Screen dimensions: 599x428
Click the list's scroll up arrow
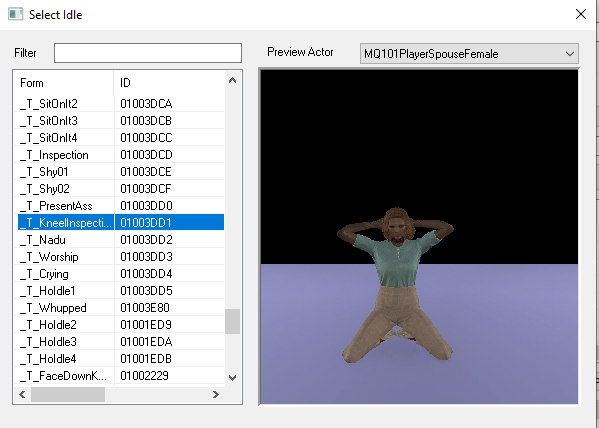[x=232, y=80]
